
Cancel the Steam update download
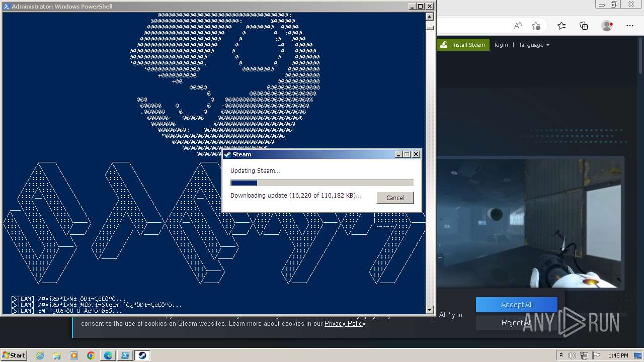click(x=395, y=198)
